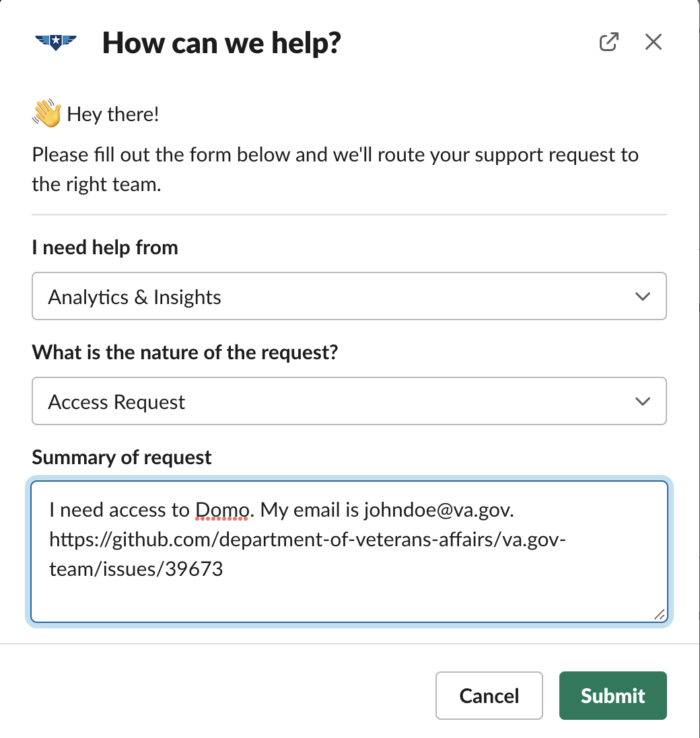The height and width of the screenshot is (738, 700).
Task: Expand the Analytics & Insights team selector
Action: point(349,296)
